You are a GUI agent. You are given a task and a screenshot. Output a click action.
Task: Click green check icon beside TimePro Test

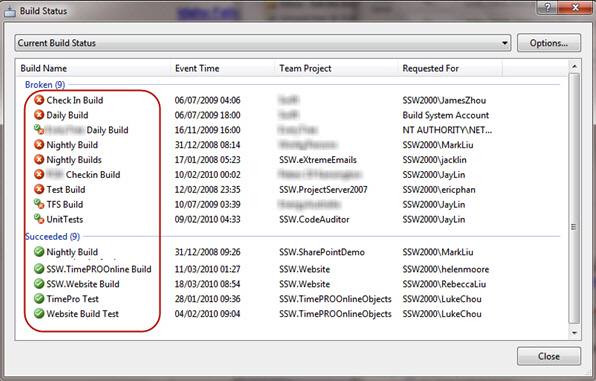pos(39,298)
